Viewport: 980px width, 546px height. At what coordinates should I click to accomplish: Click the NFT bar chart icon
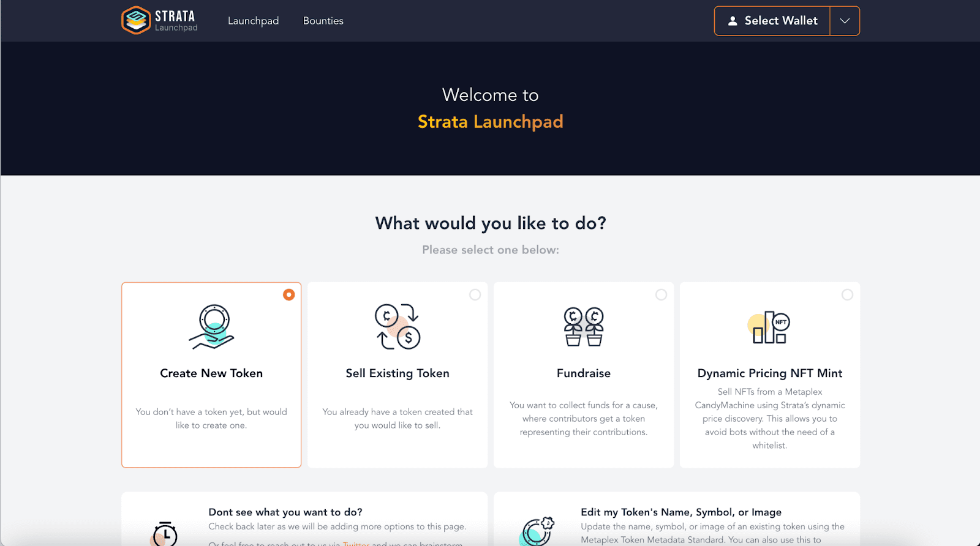769,327
